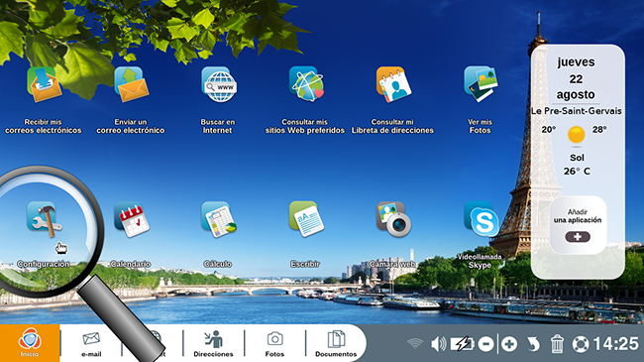This screenshot has height=362, width=644.
Task: Launch the Escribir document icon
Action: tap(306, 219)
